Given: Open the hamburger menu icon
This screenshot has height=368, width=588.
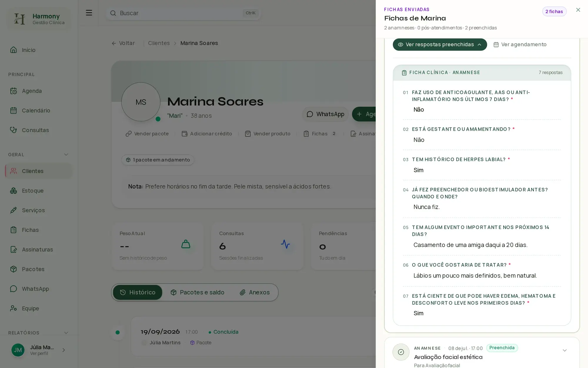Looking at the screenshot, I should (89, 13).
